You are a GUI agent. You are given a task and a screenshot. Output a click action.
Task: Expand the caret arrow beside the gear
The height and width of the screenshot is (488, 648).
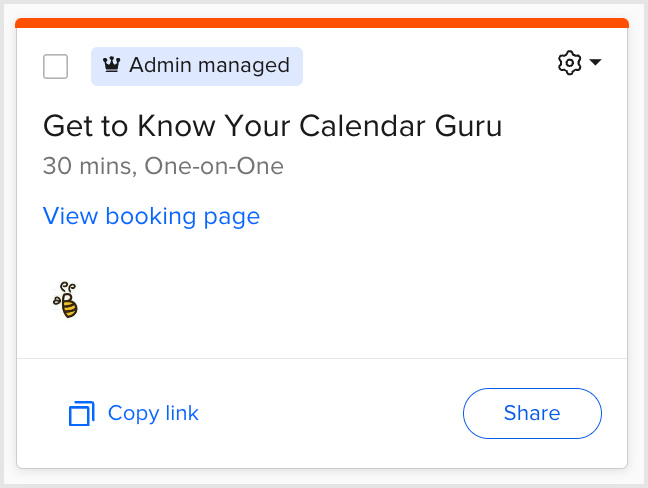596,63
